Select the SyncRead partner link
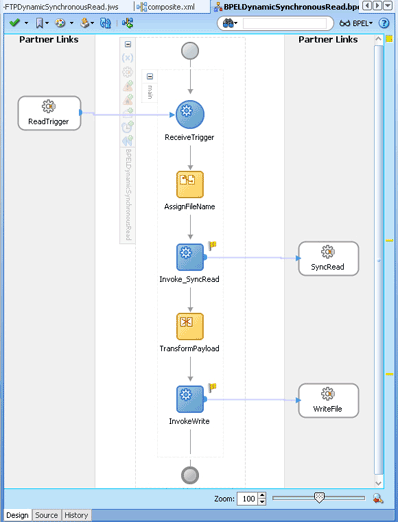398x522 pixels. [x=328, y=259]
